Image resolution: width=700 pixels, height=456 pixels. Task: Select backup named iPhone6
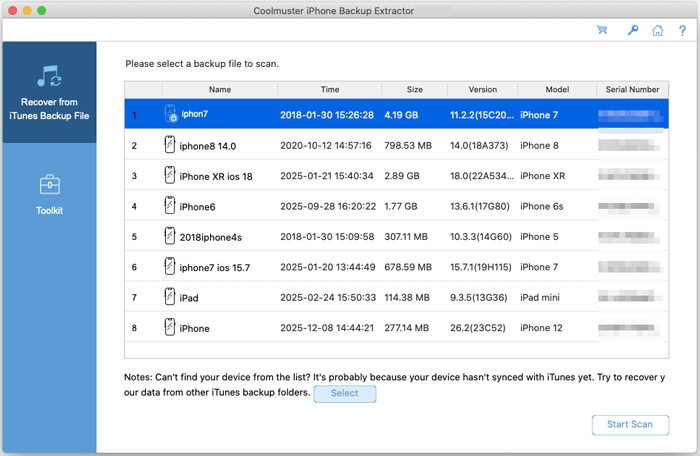coord(197,207)
